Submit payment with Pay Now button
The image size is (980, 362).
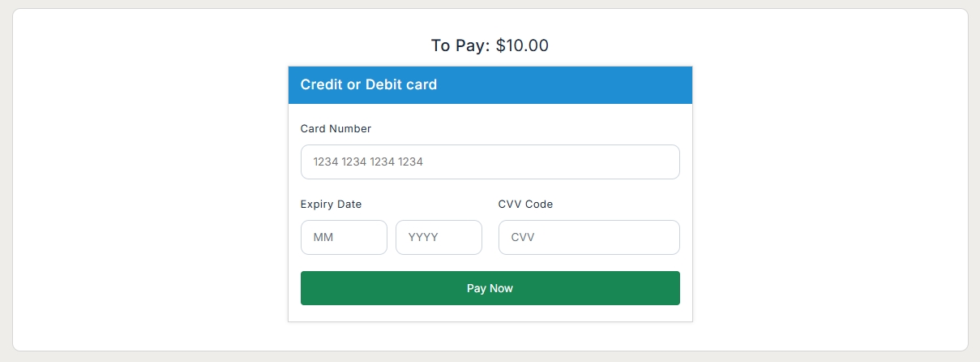coord(490,288)
